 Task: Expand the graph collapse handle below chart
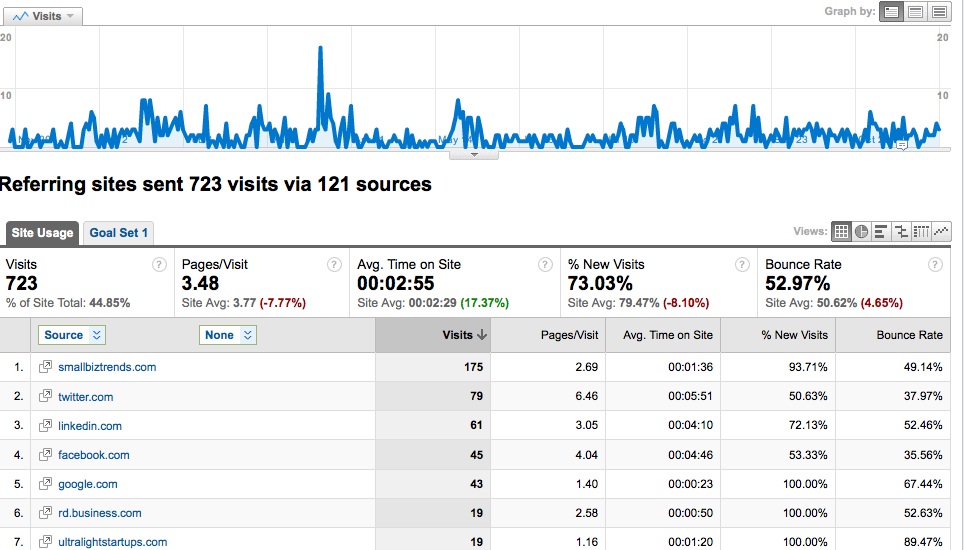pyautogui.click(x=474, y=155)
